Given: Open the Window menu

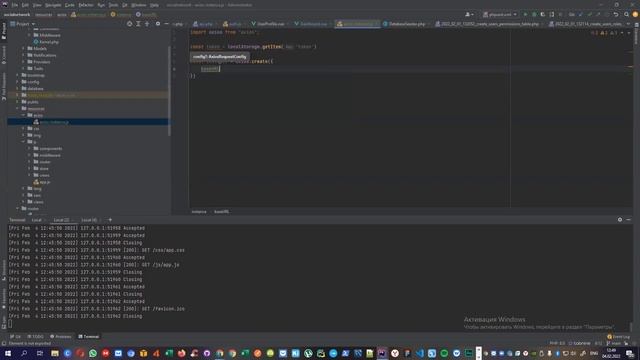Looking at the screenshot, I should 139,5.
